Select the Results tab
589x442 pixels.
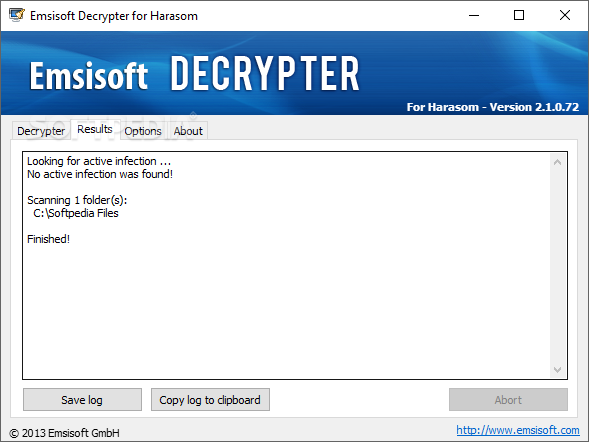(95, 130)
